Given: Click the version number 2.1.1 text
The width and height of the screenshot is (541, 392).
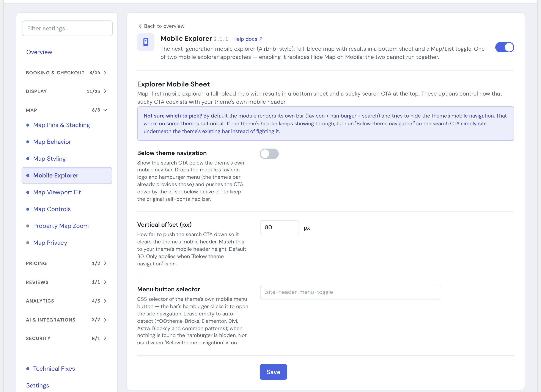Looking at the screenshot, I should tap(221, 39).
